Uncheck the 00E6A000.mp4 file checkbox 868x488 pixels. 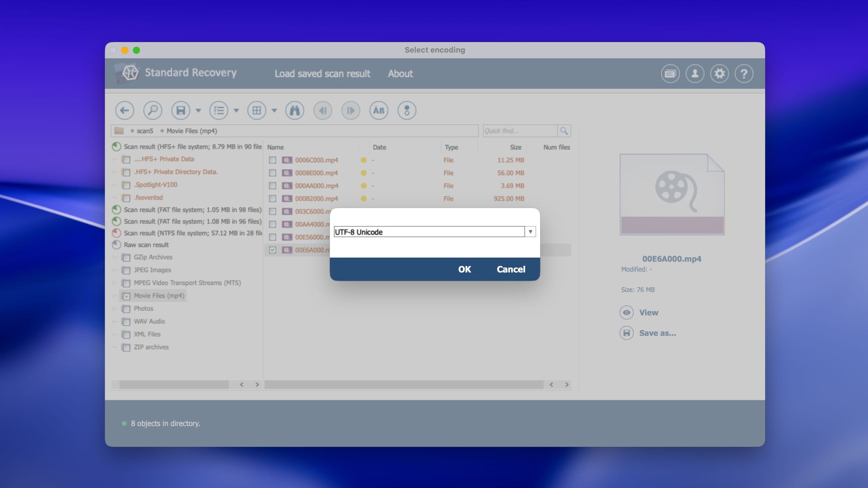click(273, 250)
